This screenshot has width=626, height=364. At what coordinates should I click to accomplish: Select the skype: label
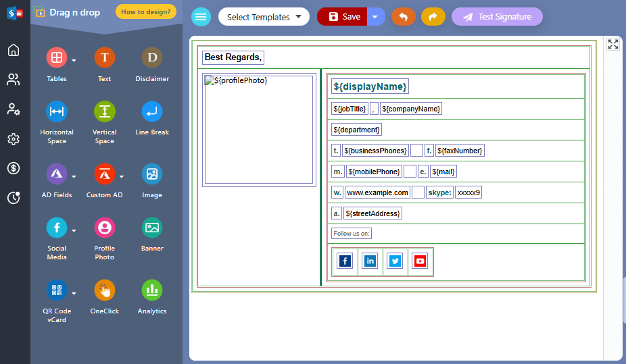pyautogui.click(x=439, y=192)
